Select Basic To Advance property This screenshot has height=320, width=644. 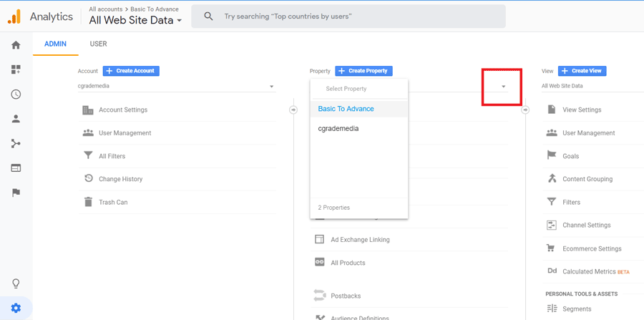(359, 109)
